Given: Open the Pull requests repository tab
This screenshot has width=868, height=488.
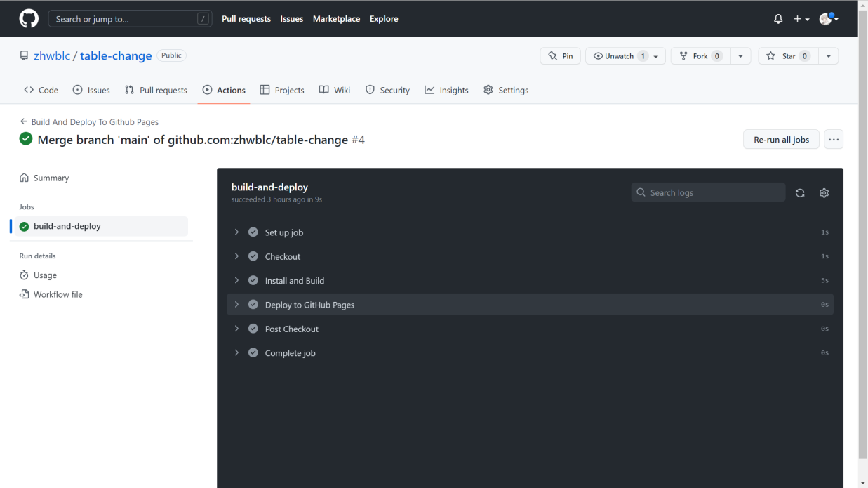Looking at the screenshot, I should click(x=156, y=90).
